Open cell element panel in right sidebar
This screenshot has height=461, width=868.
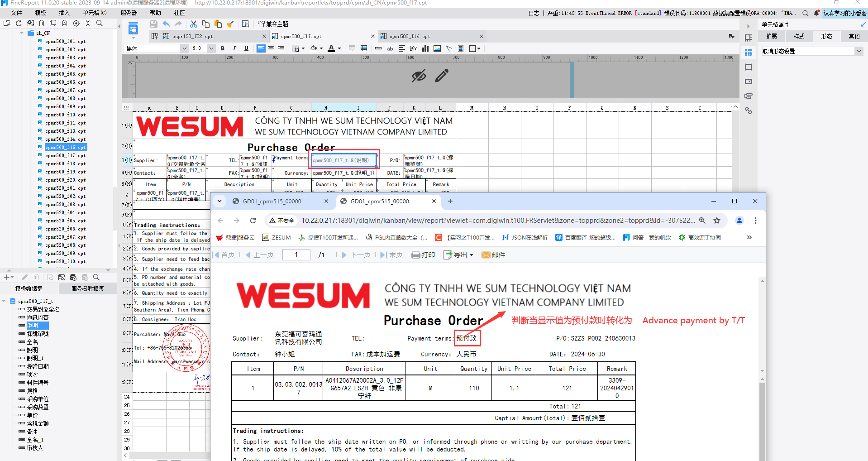[749, 53]
